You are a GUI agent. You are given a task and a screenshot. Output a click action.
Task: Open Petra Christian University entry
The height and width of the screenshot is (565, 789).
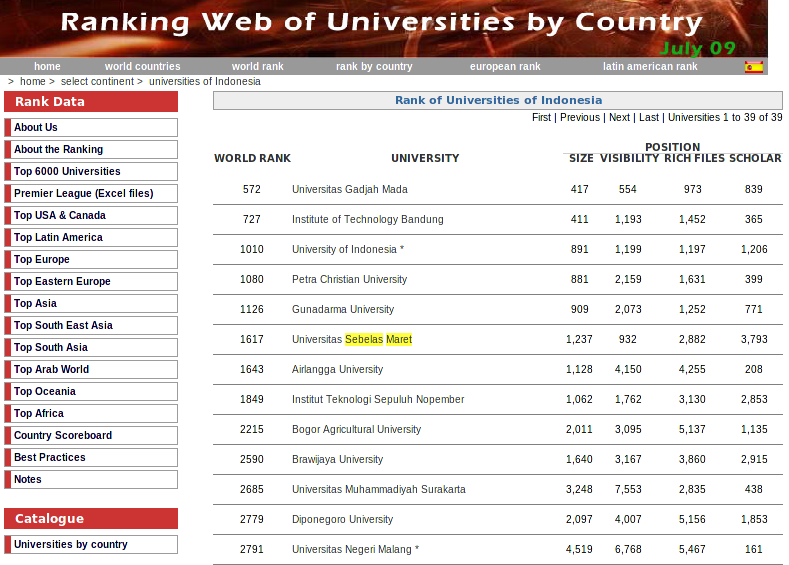[349, 279]
